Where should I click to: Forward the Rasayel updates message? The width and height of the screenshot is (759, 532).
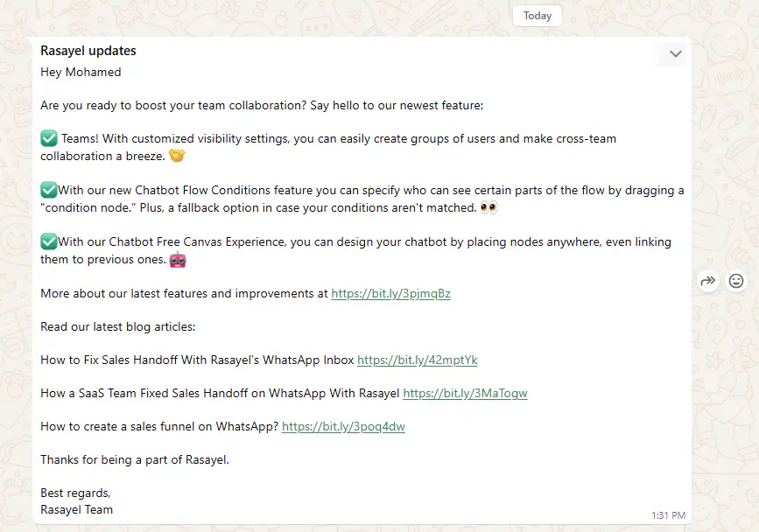tap(707, 281)
